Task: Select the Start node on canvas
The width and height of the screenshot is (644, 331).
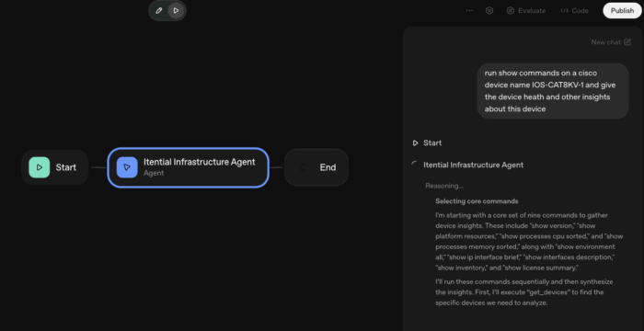Action: 54,167
